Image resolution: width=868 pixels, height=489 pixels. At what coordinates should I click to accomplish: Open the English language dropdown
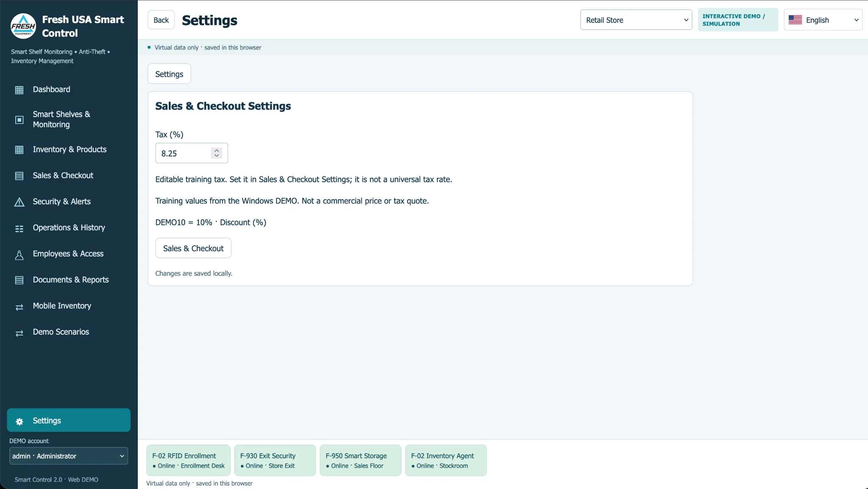tap(823, 20)
